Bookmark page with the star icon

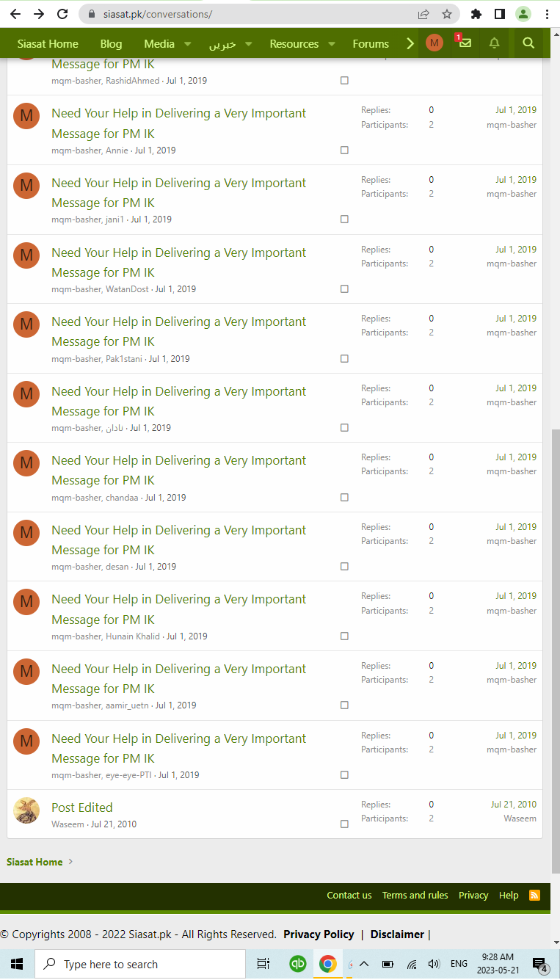tap(446, 14)
